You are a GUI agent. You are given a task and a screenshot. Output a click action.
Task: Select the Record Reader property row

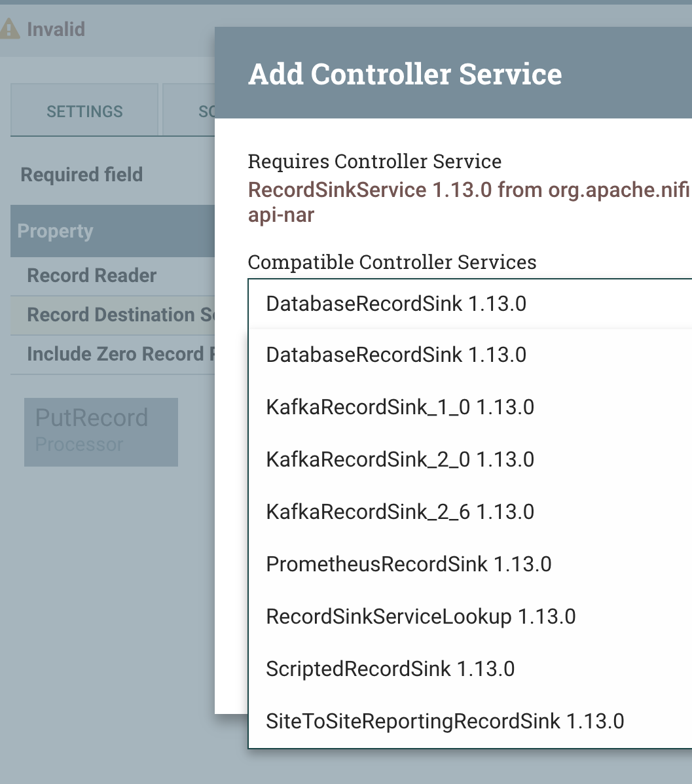92,276
